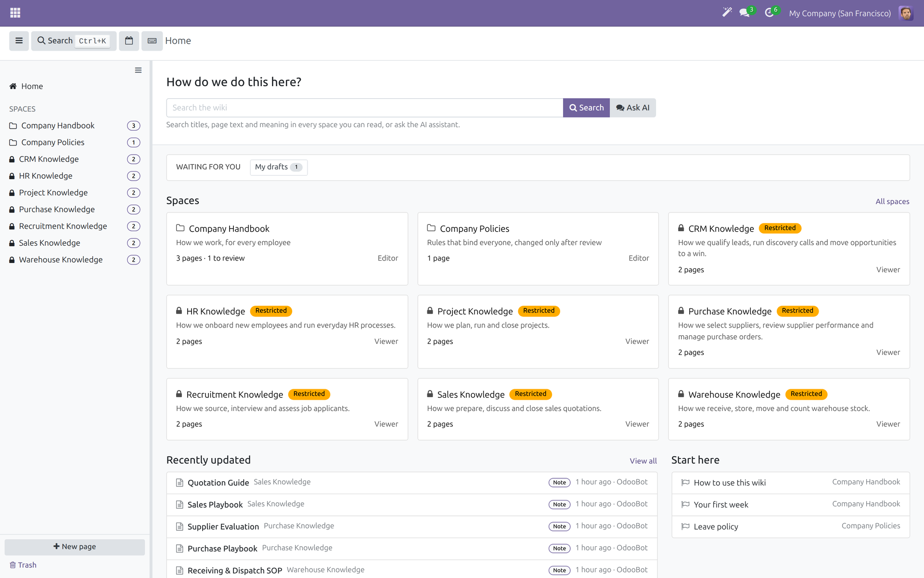
Task: Open the user avatar menu
Action: 906,13
